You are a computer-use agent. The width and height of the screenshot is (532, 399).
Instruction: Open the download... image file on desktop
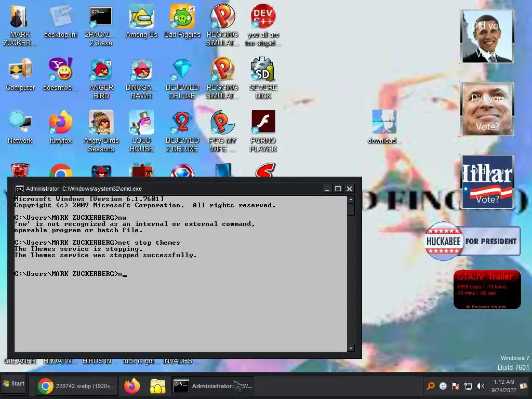(x=384, y=127)
